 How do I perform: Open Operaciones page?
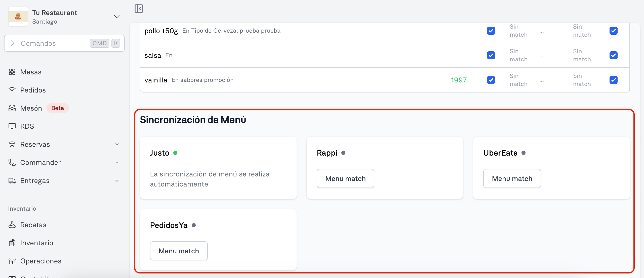tap(41, 261)
